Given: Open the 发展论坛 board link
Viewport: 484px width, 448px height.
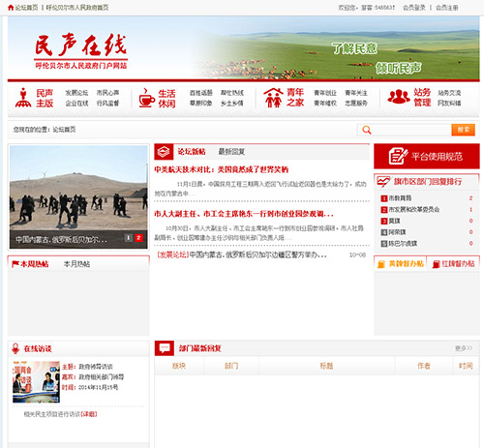Looking at the screenshot, I should [x=76, y=93].
